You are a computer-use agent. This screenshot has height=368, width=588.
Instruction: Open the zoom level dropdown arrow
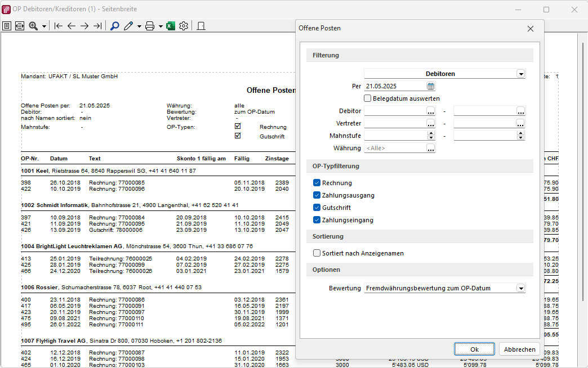point(44,26)
